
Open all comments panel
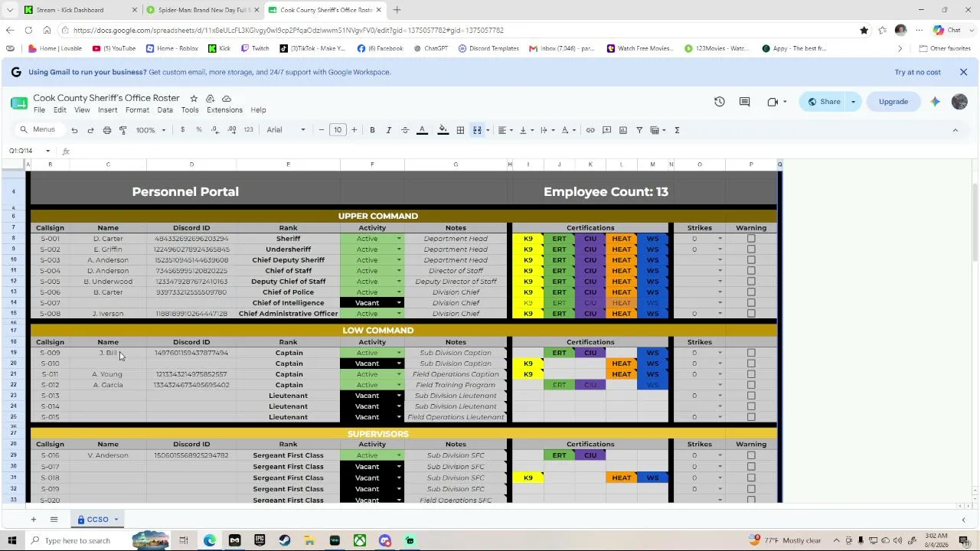pyautogui.click(x=744, y=102)
